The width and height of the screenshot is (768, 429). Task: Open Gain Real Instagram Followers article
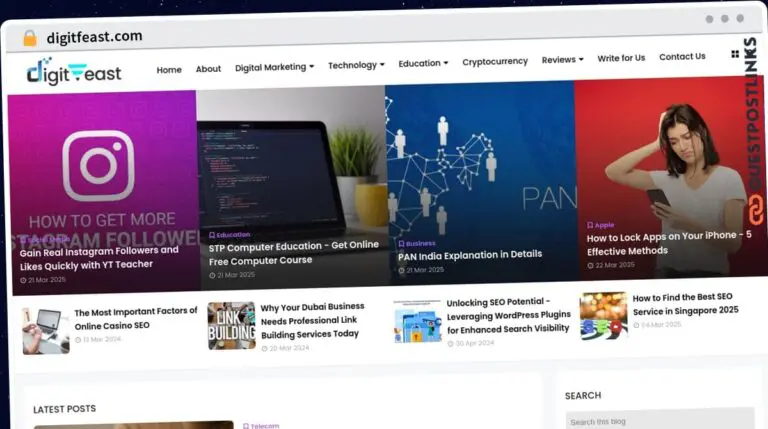(99, 258)
